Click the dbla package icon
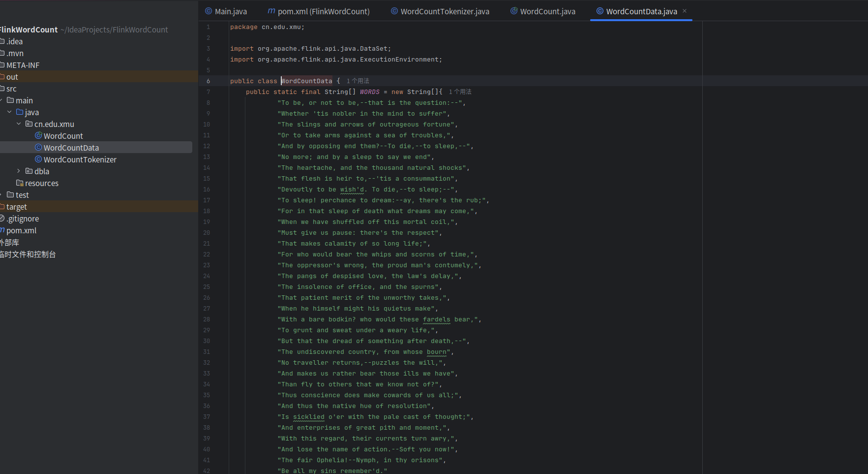 pyautogui.click(x=29, y=171)
